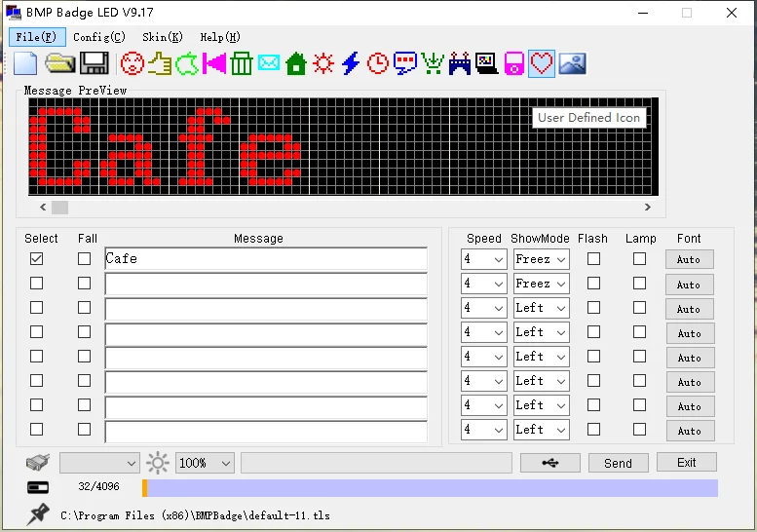Insert the red clock icon
The width and height of the screenshot is (757, 532).
click(x=378, y=64)
